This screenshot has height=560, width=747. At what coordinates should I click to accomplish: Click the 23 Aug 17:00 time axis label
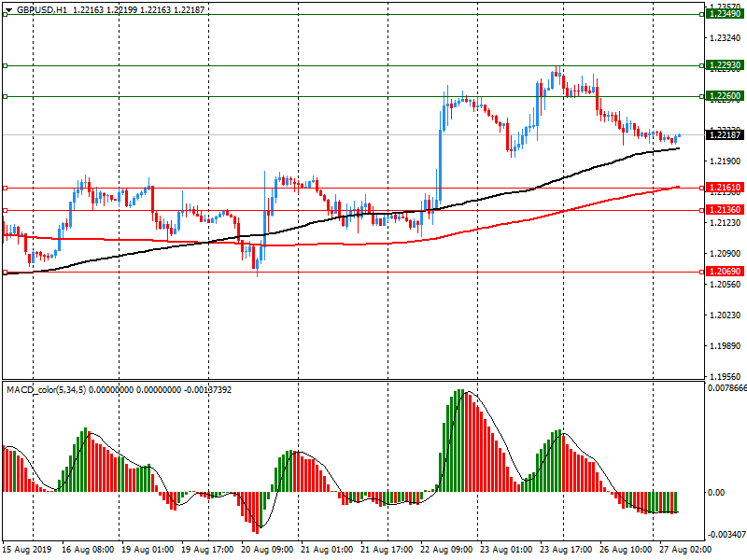(566, 550)
